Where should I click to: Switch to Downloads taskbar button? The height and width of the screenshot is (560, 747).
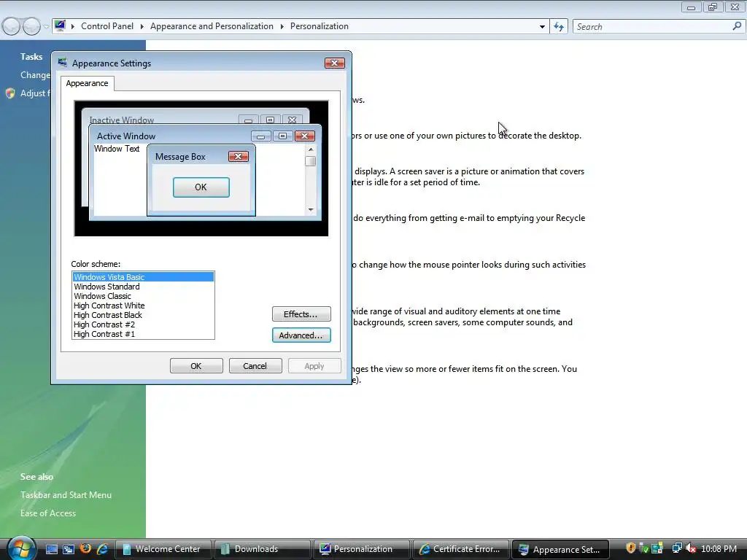[262, 549]
